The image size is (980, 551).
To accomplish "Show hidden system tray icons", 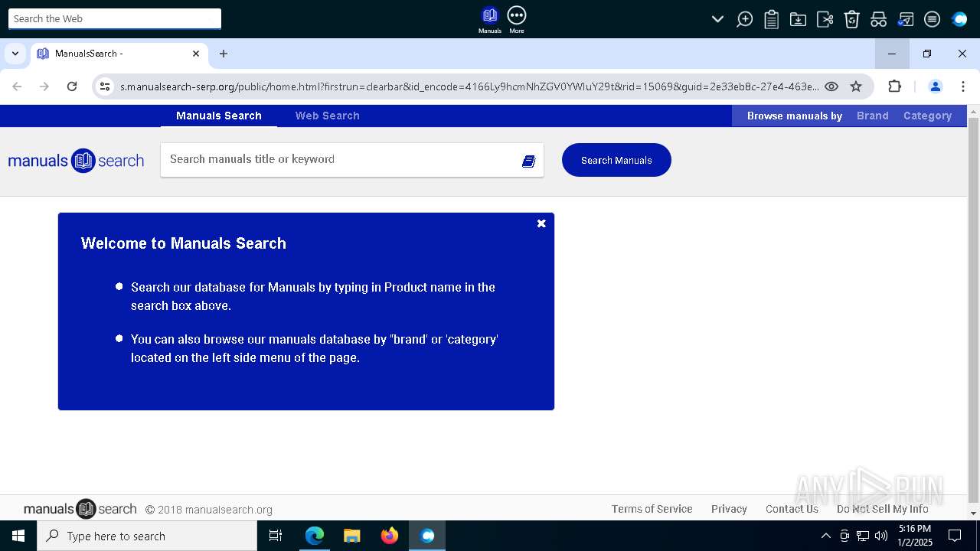I will tap(825, 536).
